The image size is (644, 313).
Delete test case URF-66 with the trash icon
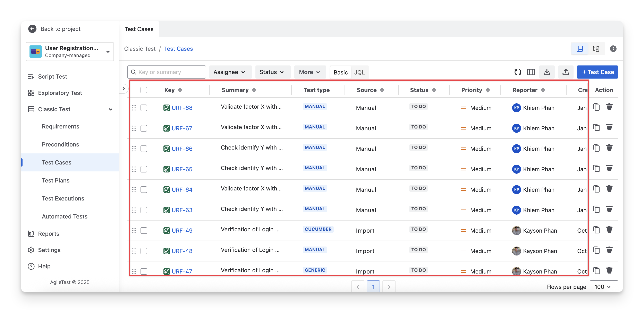609,148
